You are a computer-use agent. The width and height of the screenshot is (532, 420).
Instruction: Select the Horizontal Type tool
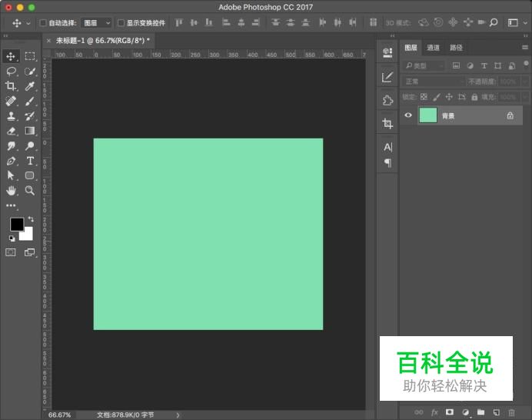coord(30,160)
